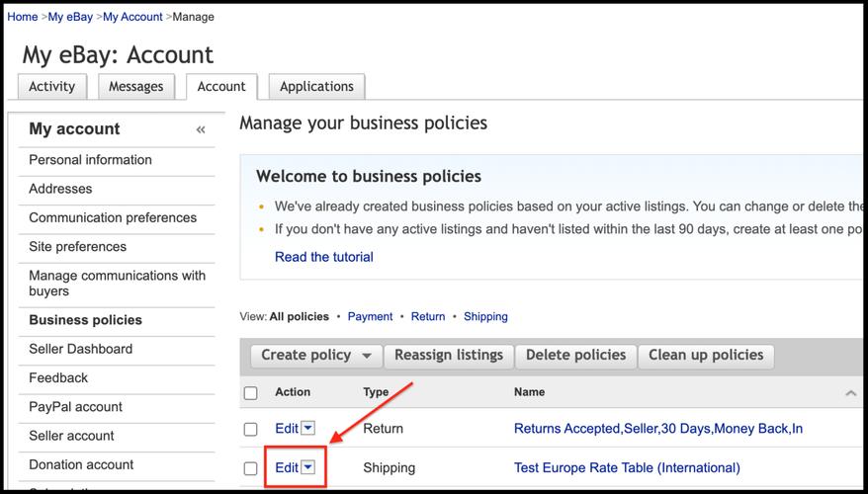The width and height of the screenshot is (868, 494).
Task: Edit the Shipping policy
Action: (x=287, y=468)
